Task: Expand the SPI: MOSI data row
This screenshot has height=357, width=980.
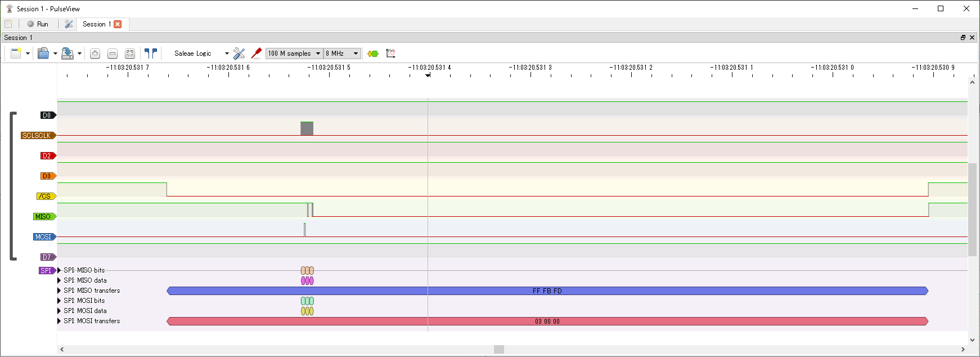Action: point(59,311)
